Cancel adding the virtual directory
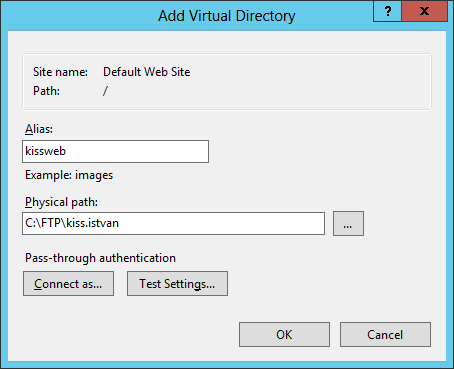This screenshot has width=454, height=369. (385, 335)
